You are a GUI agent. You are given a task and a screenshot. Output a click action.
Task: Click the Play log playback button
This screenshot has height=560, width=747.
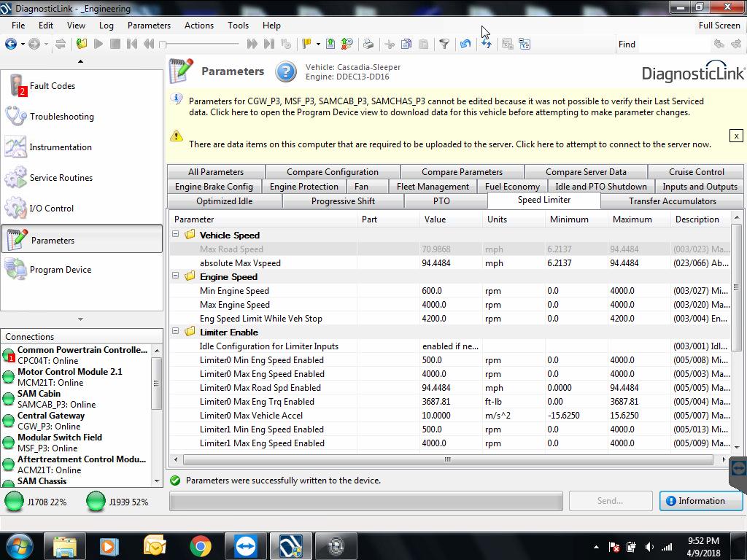pos(98,44)
